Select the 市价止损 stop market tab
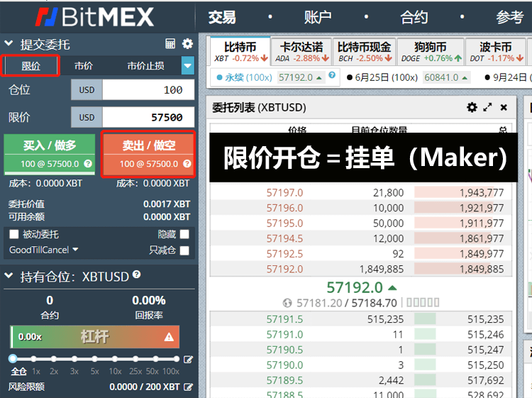532x398 pixels. coord(146,65)
